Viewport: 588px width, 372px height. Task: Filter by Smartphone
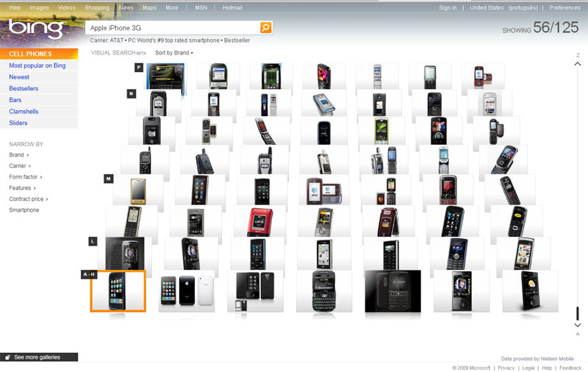click(x=24, y=210)
